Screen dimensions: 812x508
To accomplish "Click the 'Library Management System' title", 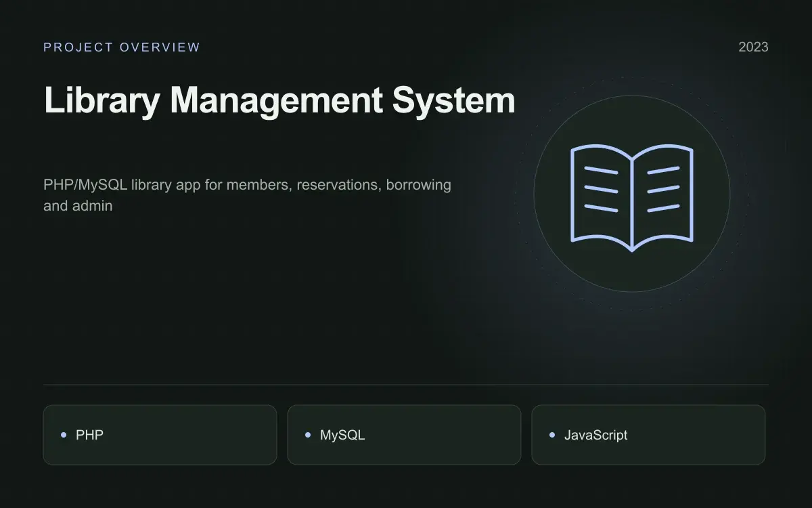I will [x=279, y=100].
